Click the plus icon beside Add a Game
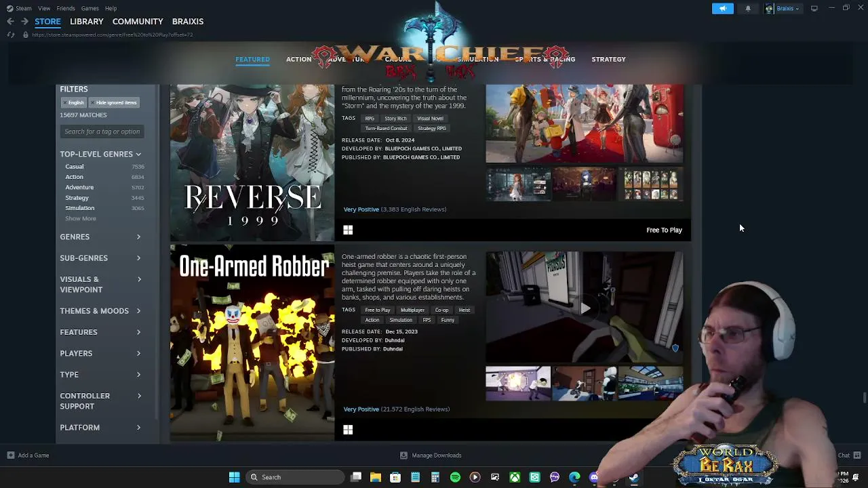This screenshot has width=868, height=488. 10,455
